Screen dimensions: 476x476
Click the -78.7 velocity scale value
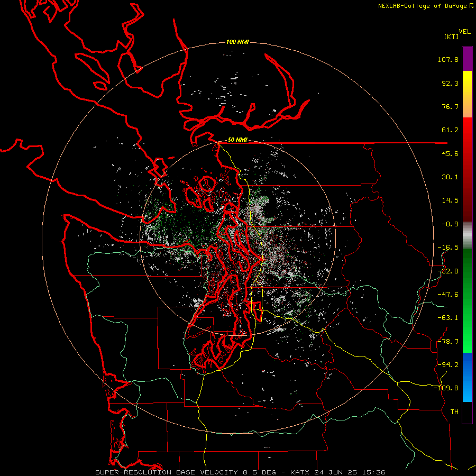point(448,342)
